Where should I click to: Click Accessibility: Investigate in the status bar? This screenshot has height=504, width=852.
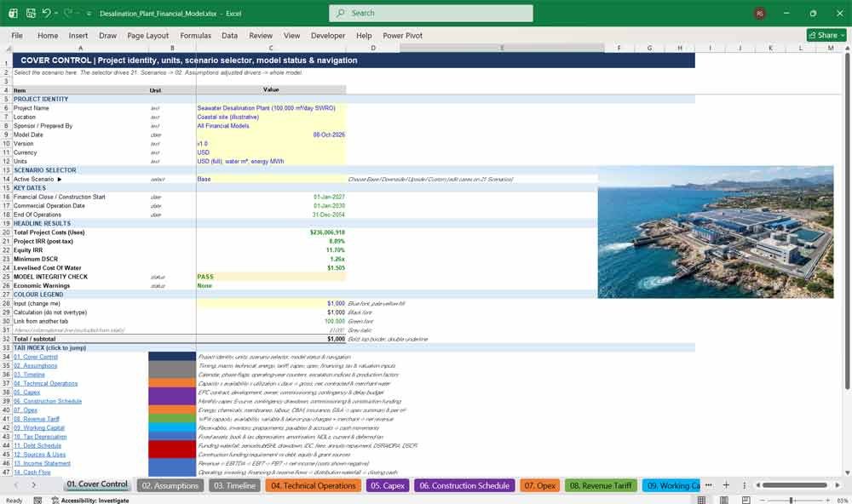click(90, 501)
